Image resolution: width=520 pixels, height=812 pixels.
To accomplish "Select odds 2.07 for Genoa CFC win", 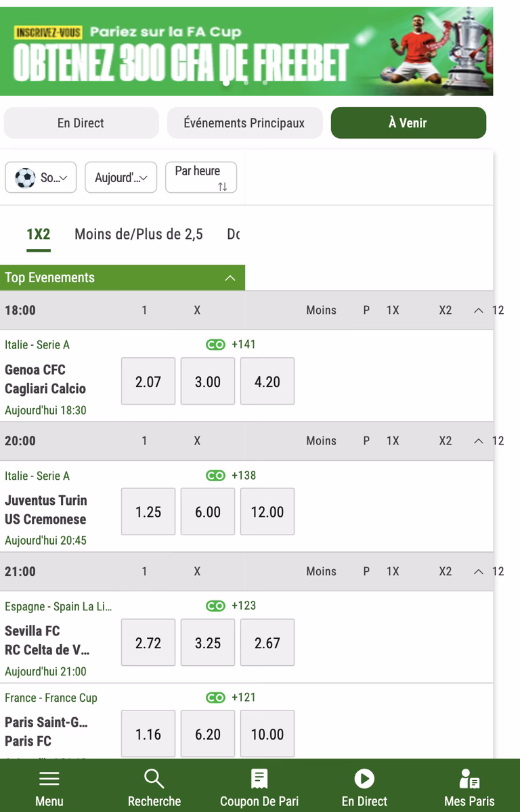I will [x=148, y=382].
